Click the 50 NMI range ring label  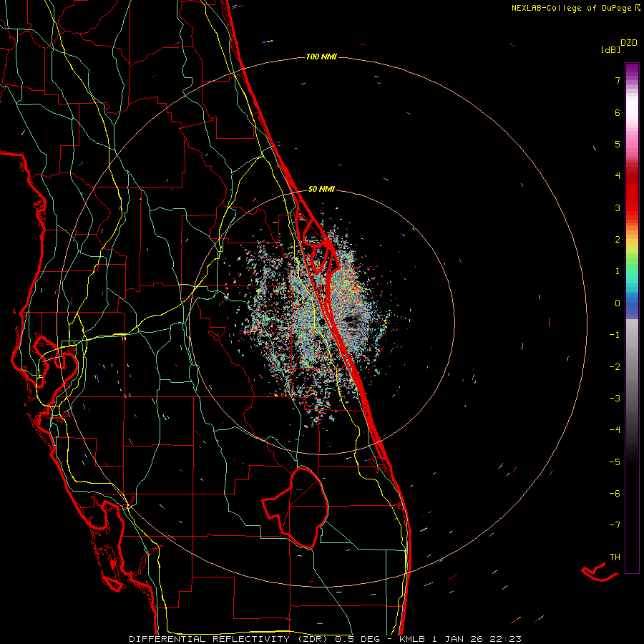tap(321, 190)
